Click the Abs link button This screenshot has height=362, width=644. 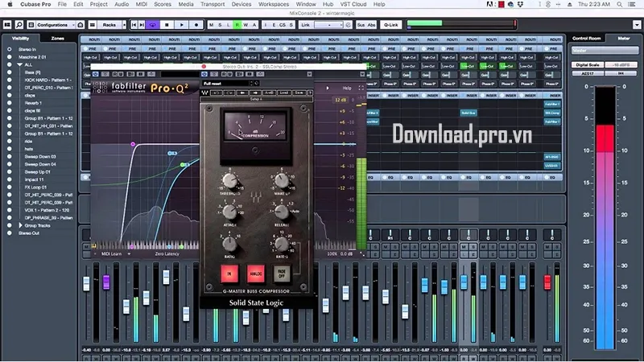point(371,25)
